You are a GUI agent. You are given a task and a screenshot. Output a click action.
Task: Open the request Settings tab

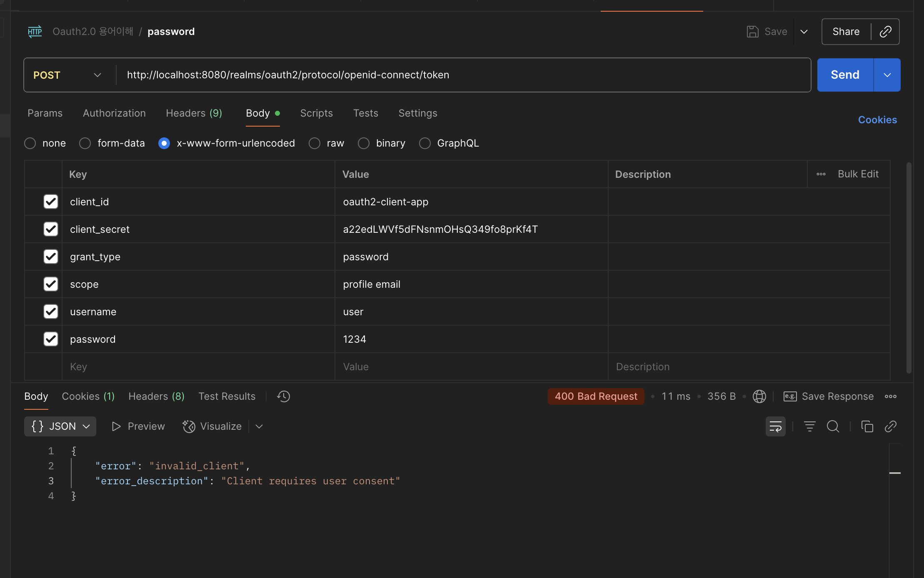click(x=418, y=113)
